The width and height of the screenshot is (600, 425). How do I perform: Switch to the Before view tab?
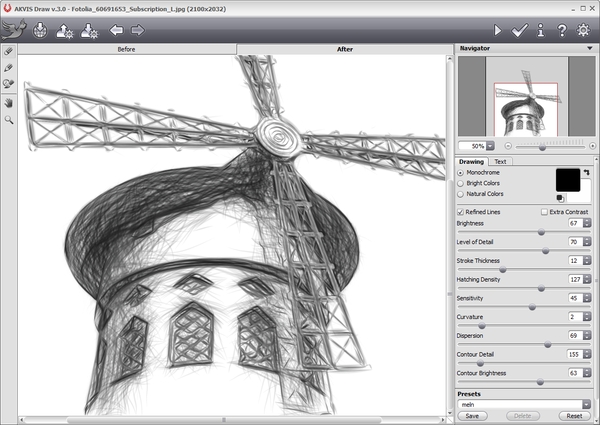tap(127, 48)
